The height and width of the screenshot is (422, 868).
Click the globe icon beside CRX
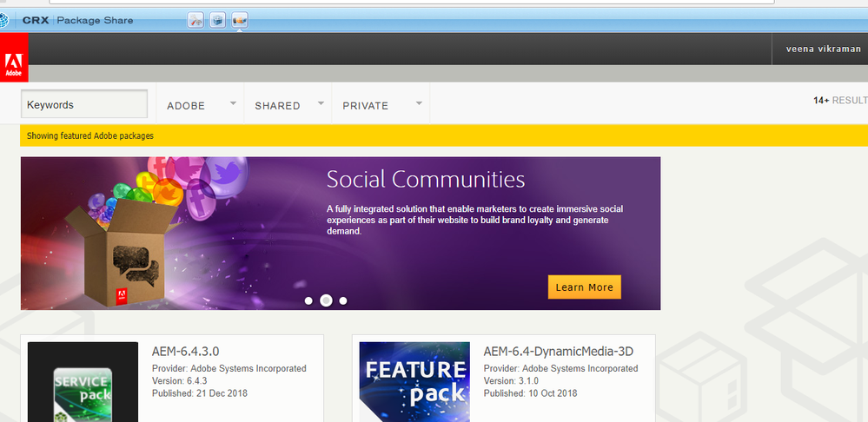tap(3, 20)
